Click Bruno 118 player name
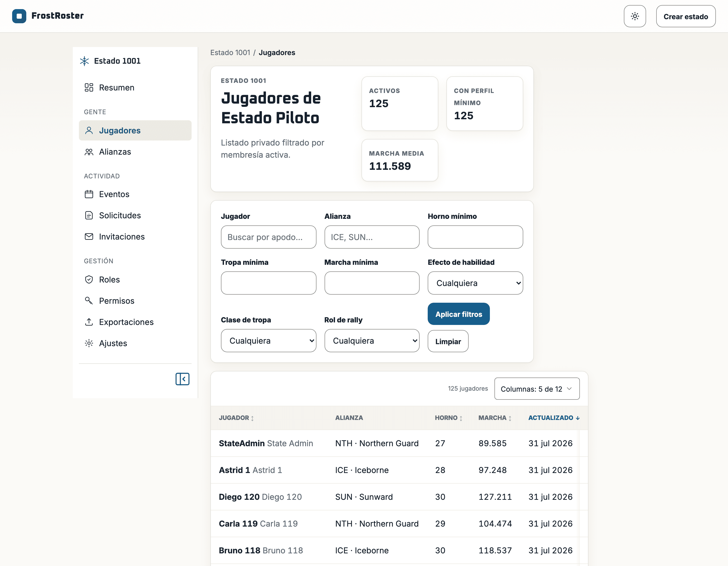 pyautogui.click(x=239, y=551)
